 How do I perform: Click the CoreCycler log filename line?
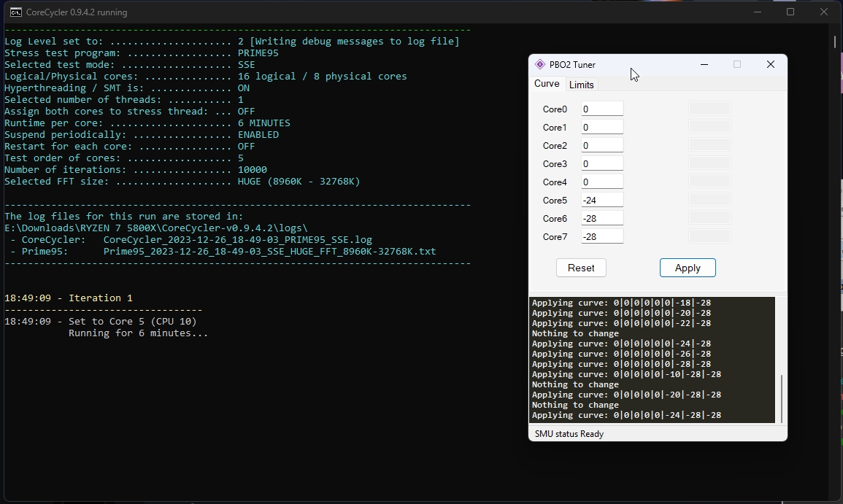pyautogui.click(x=190, y=240)
